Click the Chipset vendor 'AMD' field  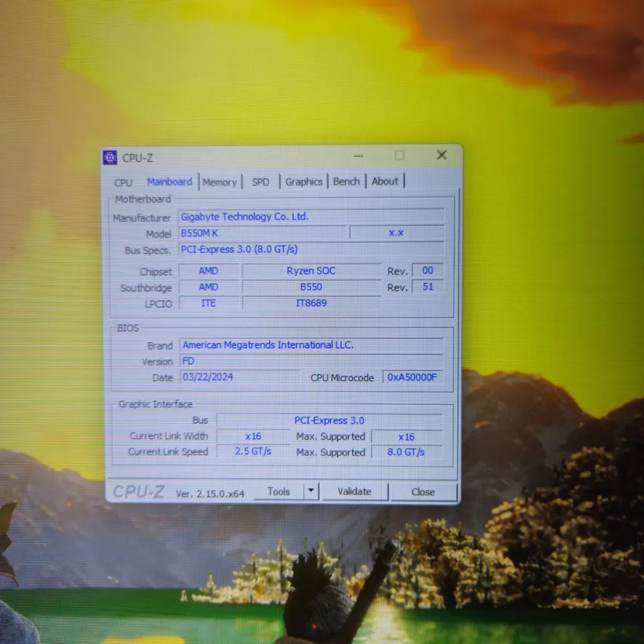click(209, 270)
